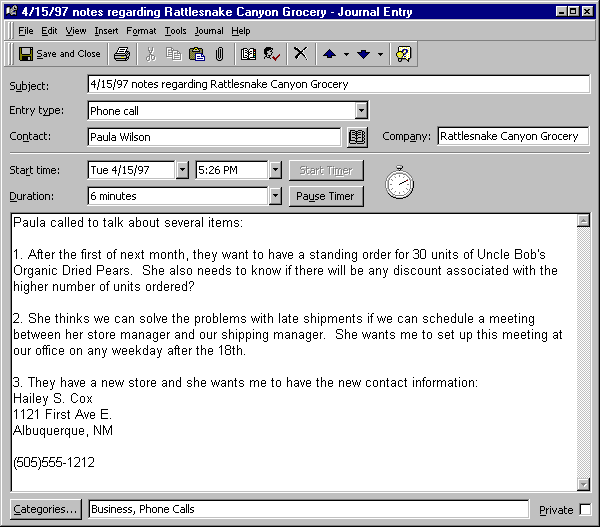Open Entry type dropdown
The image size is (600, 527).
coord(361,111)
